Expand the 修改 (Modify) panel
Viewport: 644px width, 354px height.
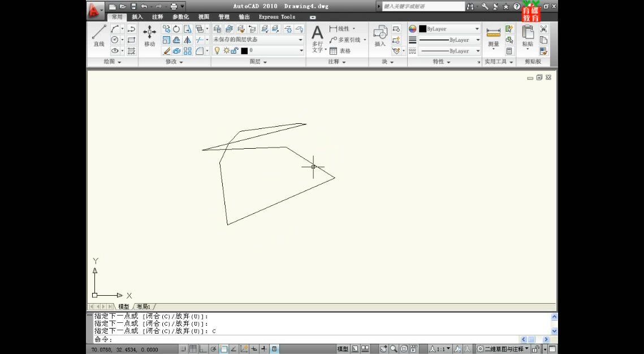(x=174, y=62)
